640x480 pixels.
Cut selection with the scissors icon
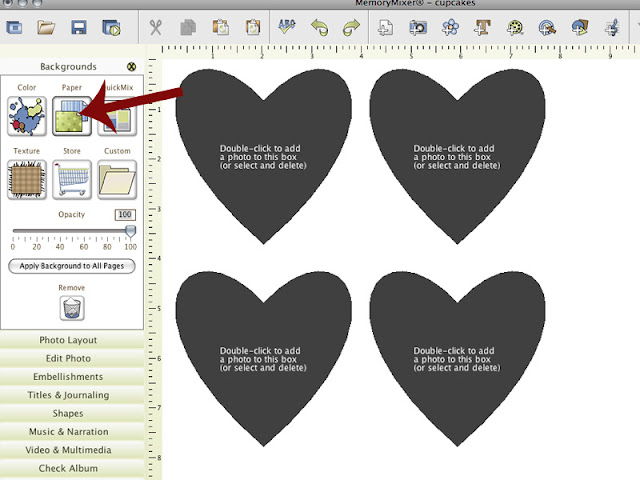[x=156, y=28]
